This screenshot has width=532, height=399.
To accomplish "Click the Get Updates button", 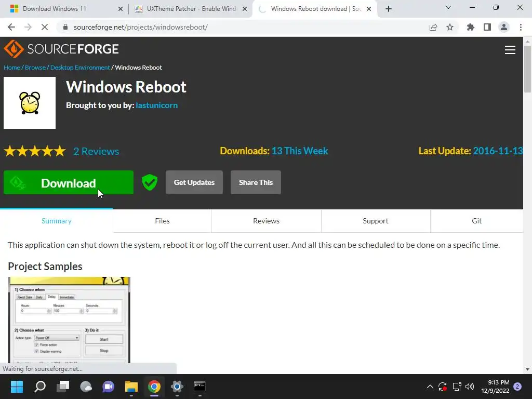I will click(194, 182).
